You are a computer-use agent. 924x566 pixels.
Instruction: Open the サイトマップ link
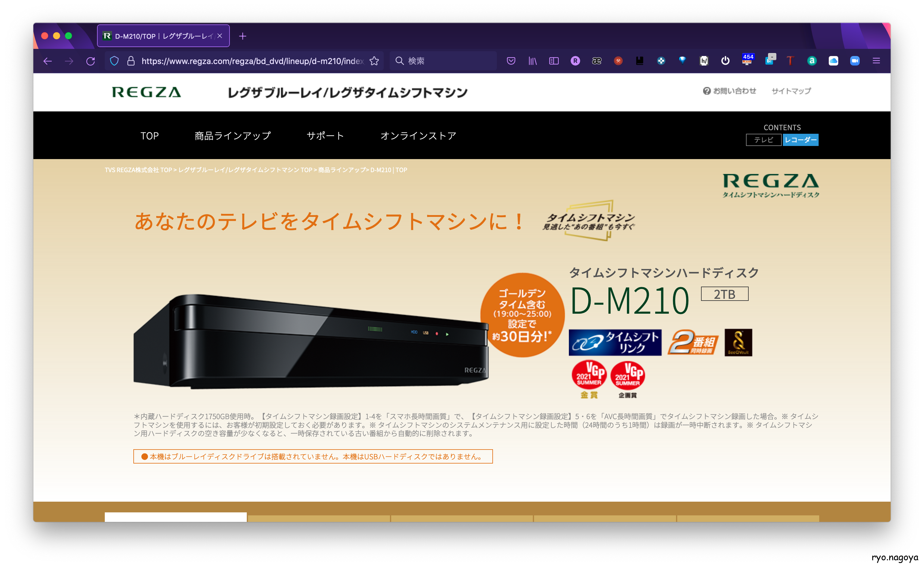791,91
